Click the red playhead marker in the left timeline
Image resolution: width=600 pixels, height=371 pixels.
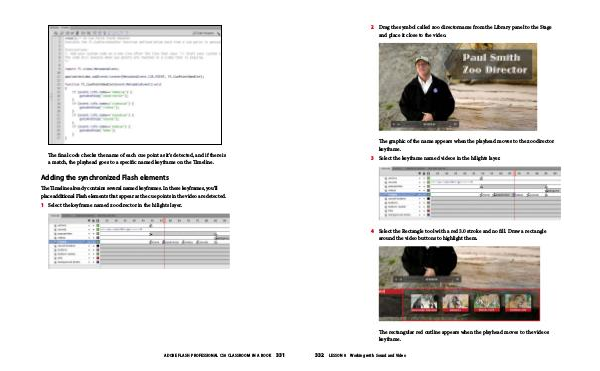165,221
